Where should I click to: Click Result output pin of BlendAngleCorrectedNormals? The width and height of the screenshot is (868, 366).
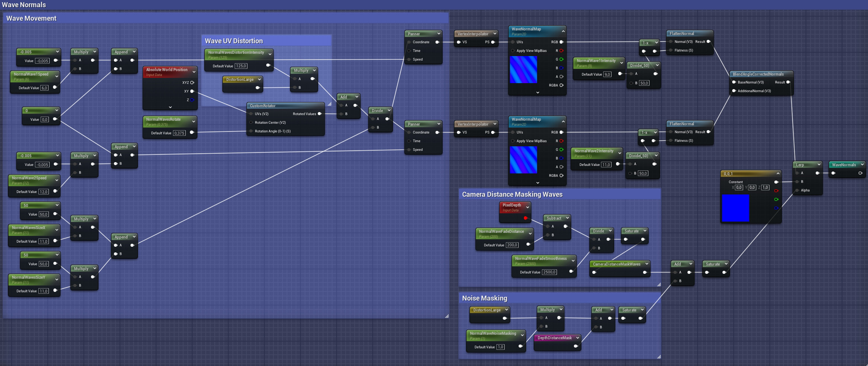click(x=788, y=82)
